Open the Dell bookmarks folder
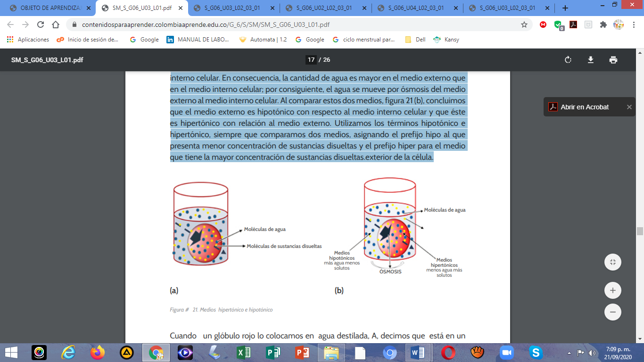Viewport: 644px width, 362px height. (415, 40)
